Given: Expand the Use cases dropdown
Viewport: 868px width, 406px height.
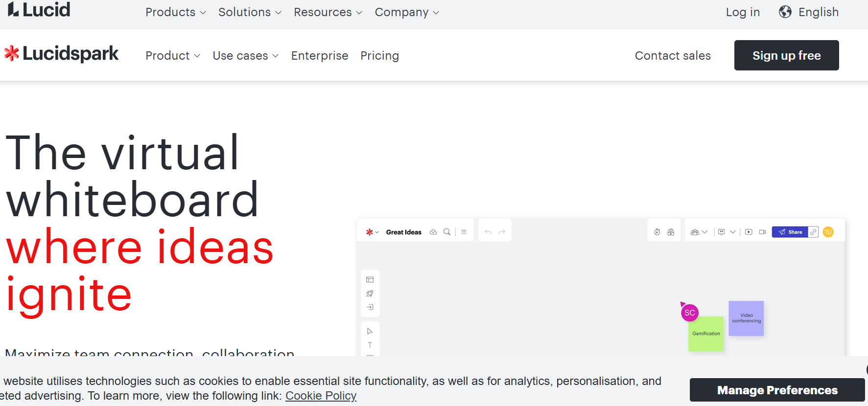Looking at the screenshot, I should [x=245, y=56].
